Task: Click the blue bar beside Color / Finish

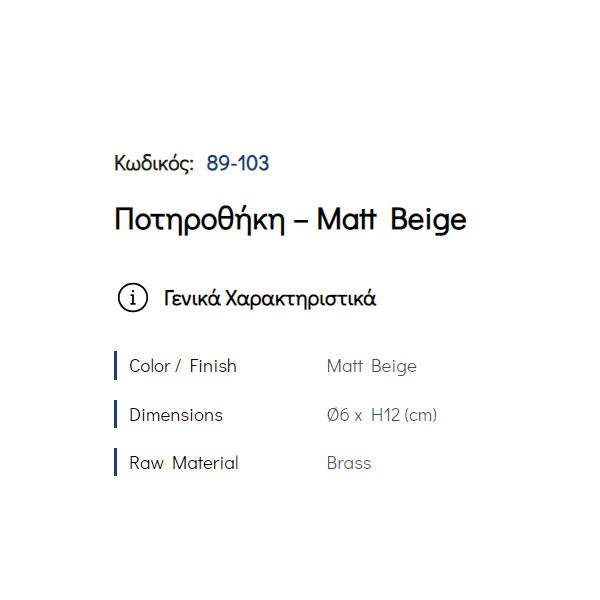Action: 116,366
